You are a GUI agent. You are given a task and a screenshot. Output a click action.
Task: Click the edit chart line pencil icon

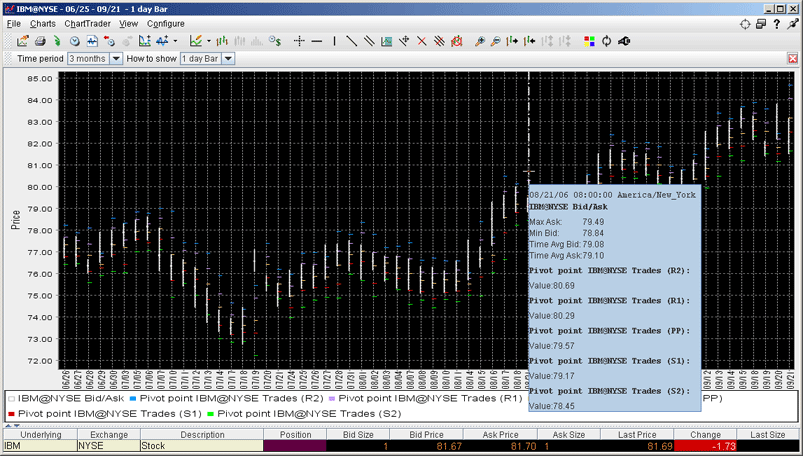196,41
